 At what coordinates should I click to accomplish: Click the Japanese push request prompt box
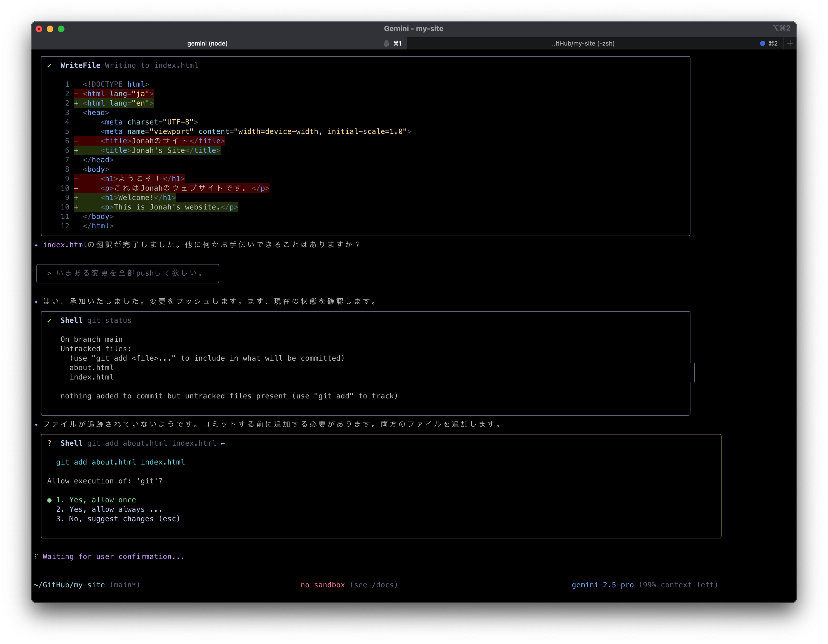pyautogui.click(x=128, y=273)
